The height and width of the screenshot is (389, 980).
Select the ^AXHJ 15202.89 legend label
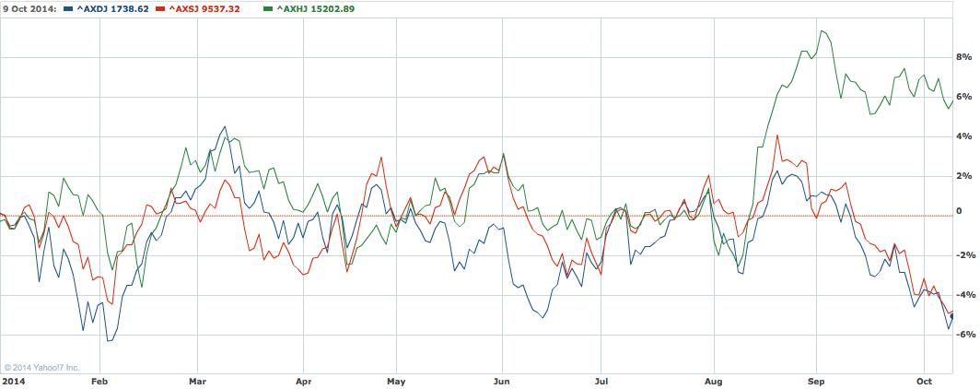coord(315,8)
